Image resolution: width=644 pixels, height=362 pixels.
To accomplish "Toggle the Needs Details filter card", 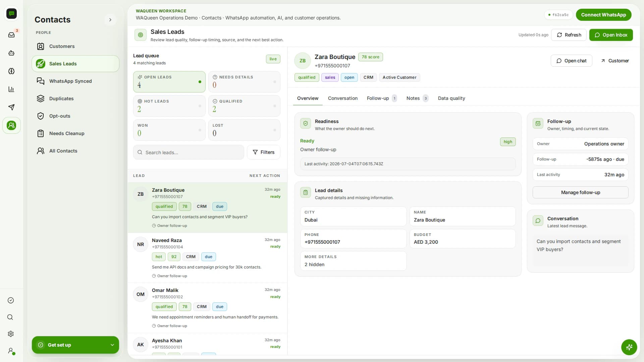I will pyautogui.click(x=244, y=82).
